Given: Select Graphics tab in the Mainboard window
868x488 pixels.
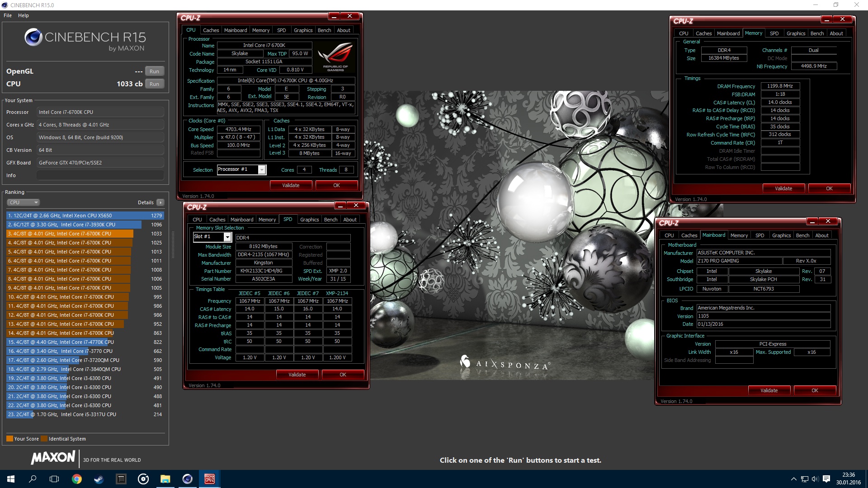Looking at the screenshot, I should (x=781, y=235).
